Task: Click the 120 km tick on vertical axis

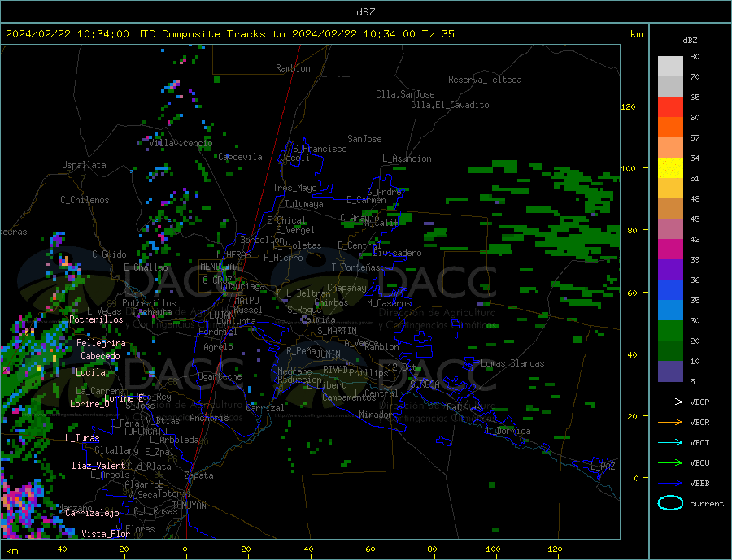Action: 628,106
